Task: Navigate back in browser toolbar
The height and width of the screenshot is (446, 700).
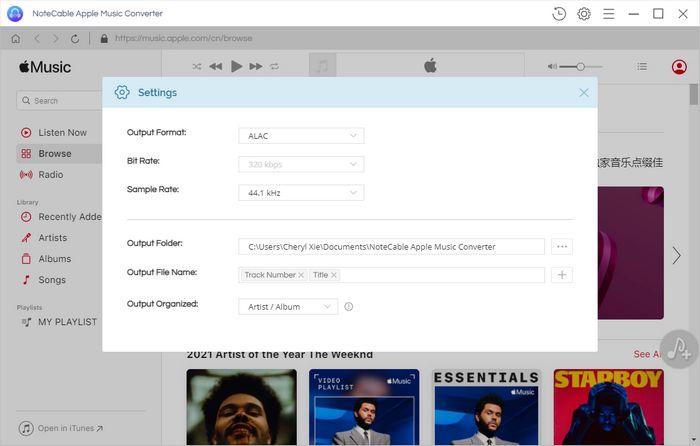Action: pos(37,38)
